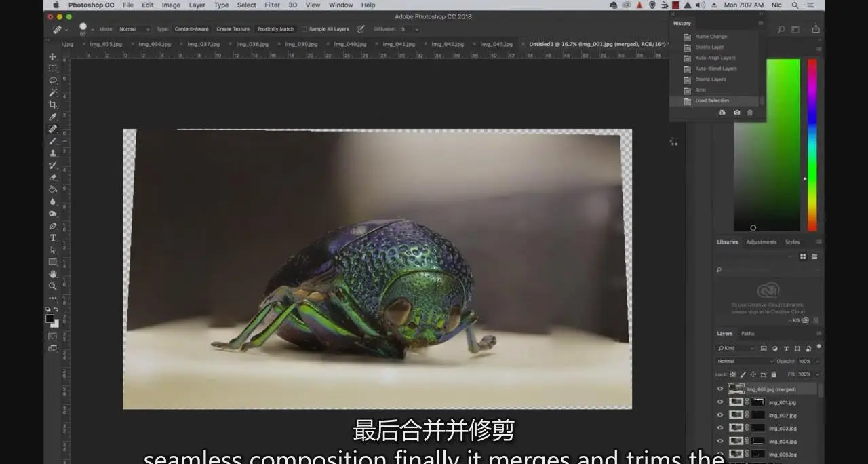Open the layer blend mode dropdown
868x464 pixels.
(745, 361)
